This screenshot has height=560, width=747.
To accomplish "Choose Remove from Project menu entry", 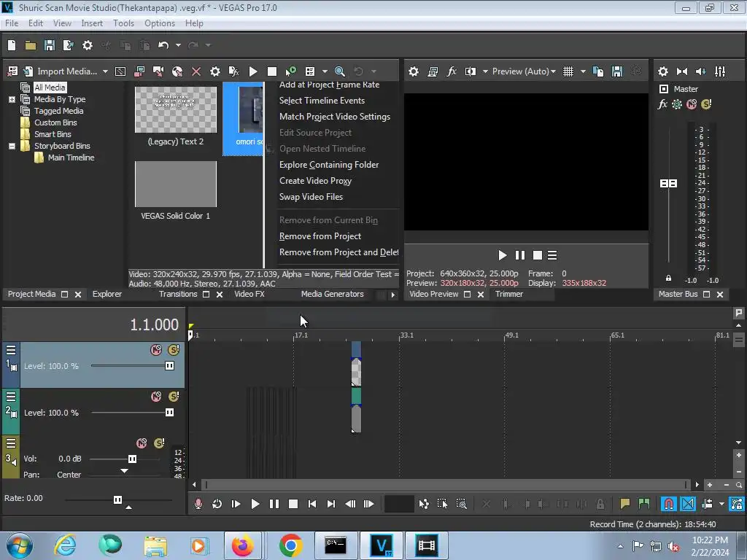I will pyautogui.click(x=320, y=236).
